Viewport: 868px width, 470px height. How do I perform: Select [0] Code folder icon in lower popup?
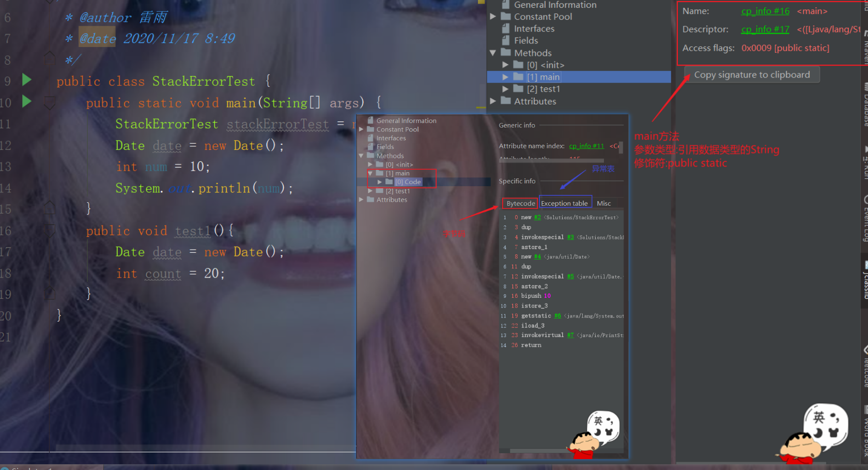coord(389,182)
